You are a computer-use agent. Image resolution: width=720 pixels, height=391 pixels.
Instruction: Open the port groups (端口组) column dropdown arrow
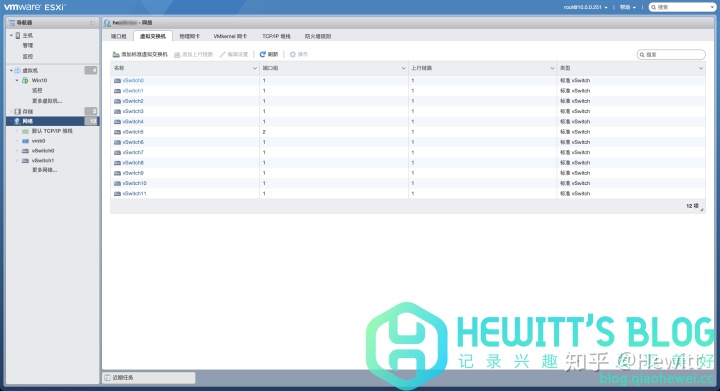pos(404,68)
